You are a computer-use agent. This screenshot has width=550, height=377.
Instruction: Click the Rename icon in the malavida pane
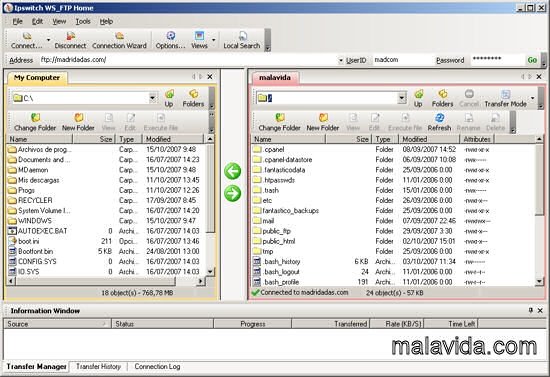(x=469, y=122)
